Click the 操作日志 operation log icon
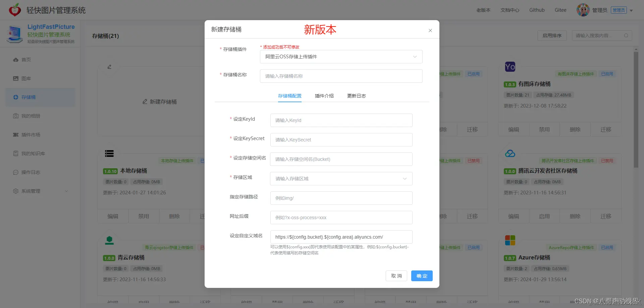This screenshot has width=644, height=308. pos(16,172)
